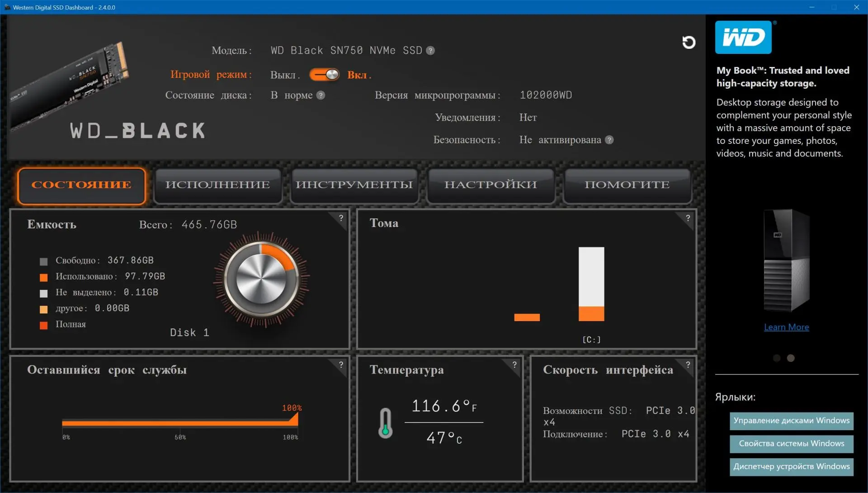Open help for the Volumes panel
Image resolution: width=868 pixels, height=493 pixels.
(x=688, y=218)
